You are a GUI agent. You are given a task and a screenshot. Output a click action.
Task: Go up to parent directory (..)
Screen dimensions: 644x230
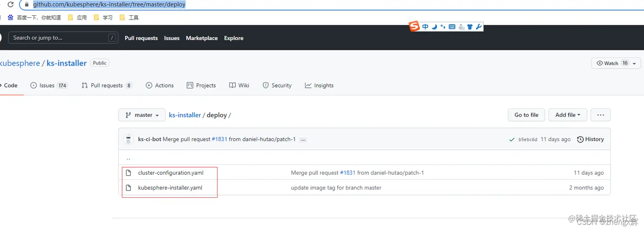coord(128,158)
